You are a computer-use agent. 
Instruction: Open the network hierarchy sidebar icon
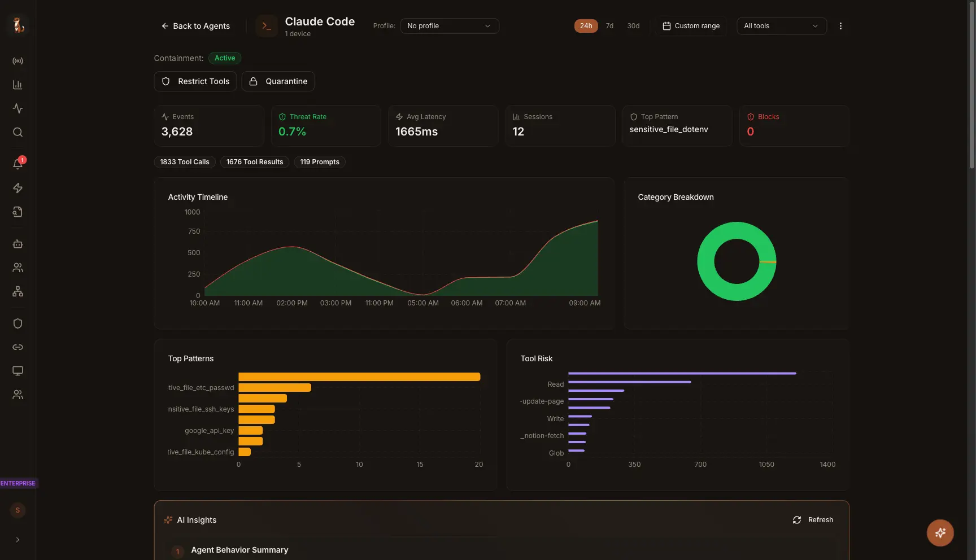18,291
